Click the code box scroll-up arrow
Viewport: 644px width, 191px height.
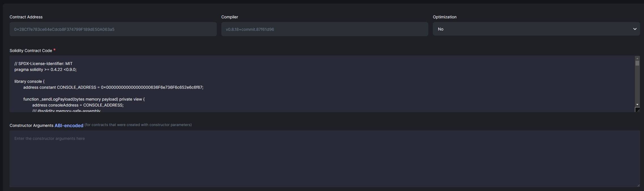(637, 58)
